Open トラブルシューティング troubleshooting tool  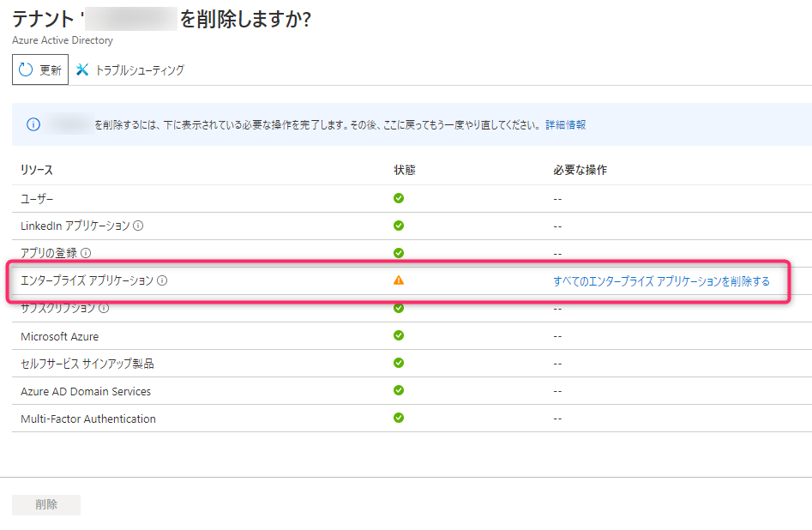tap(130, 70)
